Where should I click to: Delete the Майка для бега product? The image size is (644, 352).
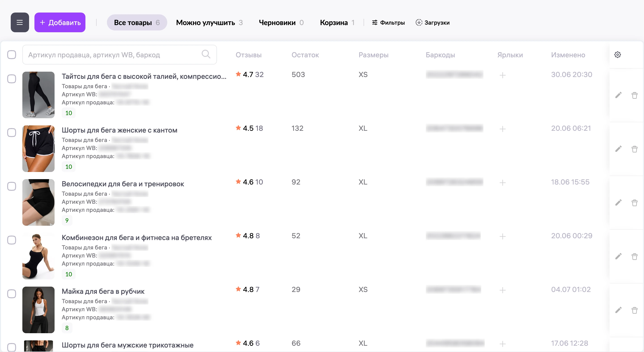(634, 310)
